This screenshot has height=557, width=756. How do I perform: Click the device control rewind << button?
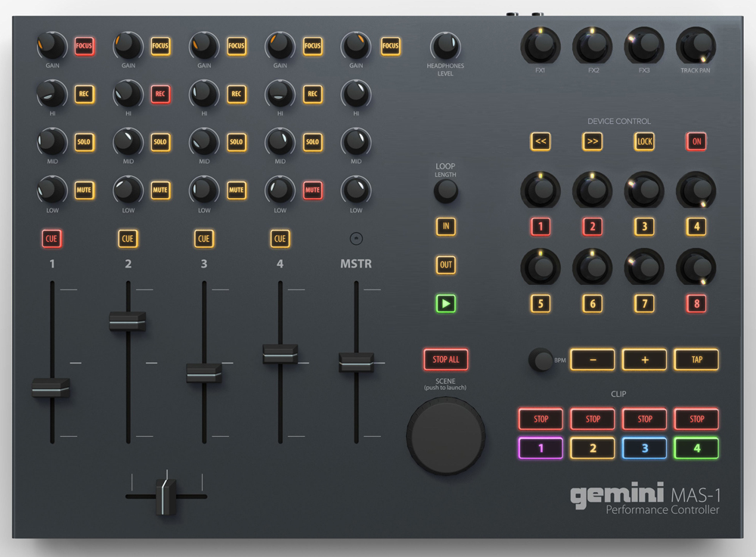pos(541,141)
